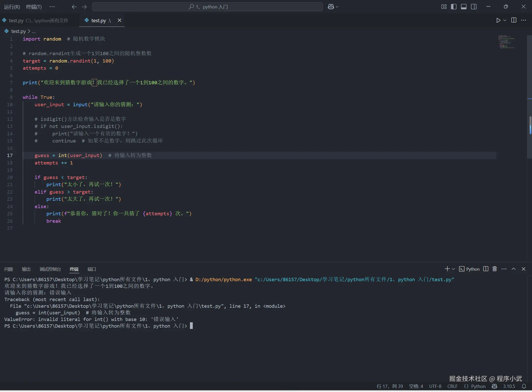
Task: Click the customize layout icon
Action: 444,7
